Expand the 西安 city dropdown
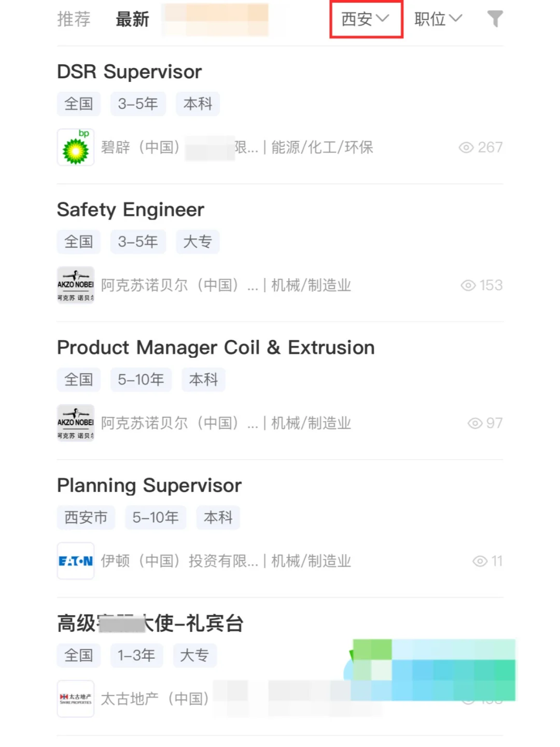The width and height of the screenshot is (560, 747). 366,19
